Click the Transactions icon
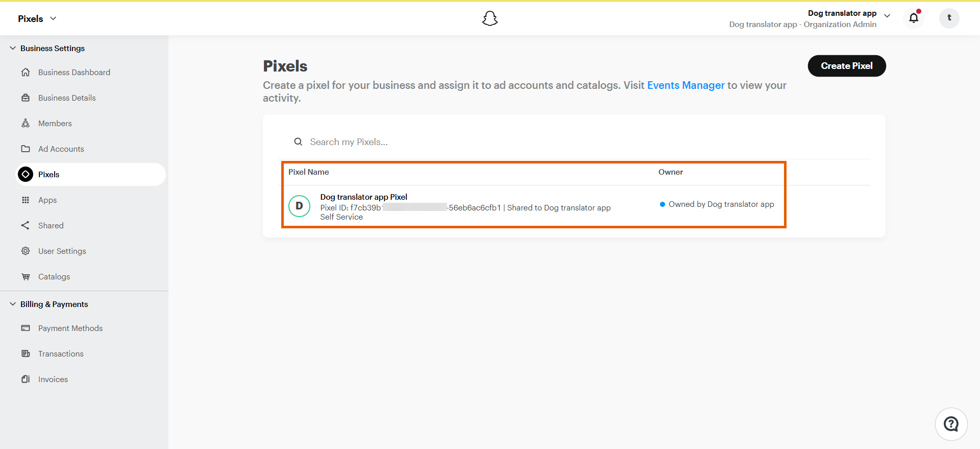Image resolution: width=980 pixels, height=449 pixels. click(26, 353)
